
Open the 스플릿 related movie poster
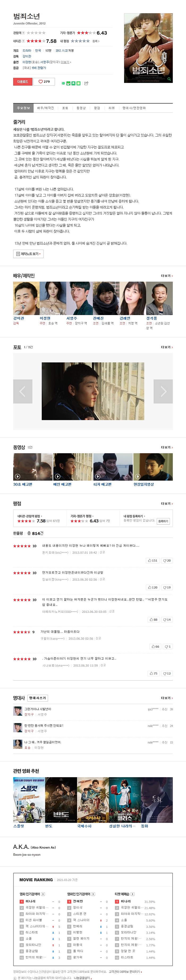(29, 800)
